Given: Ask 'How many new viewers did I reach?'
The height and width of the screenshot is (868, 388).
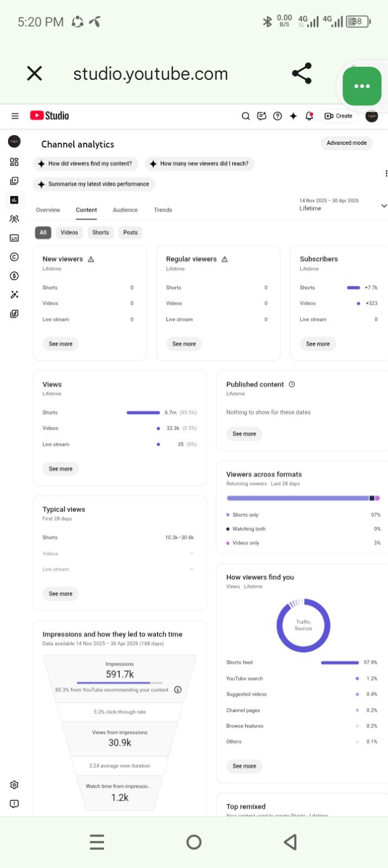Looking at the screenshot, I should coord(200,163).
